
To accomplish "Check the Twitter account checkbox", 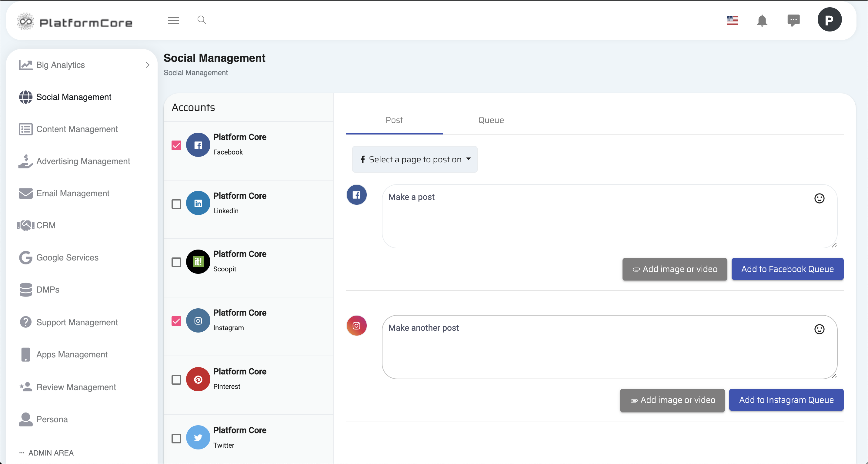I will 176,439.
